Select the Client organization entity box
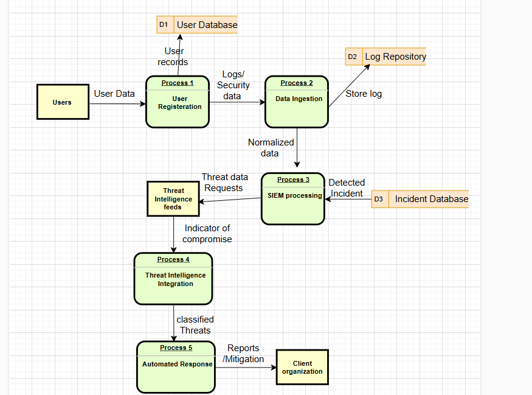The image size is (532, 395). 302,367
